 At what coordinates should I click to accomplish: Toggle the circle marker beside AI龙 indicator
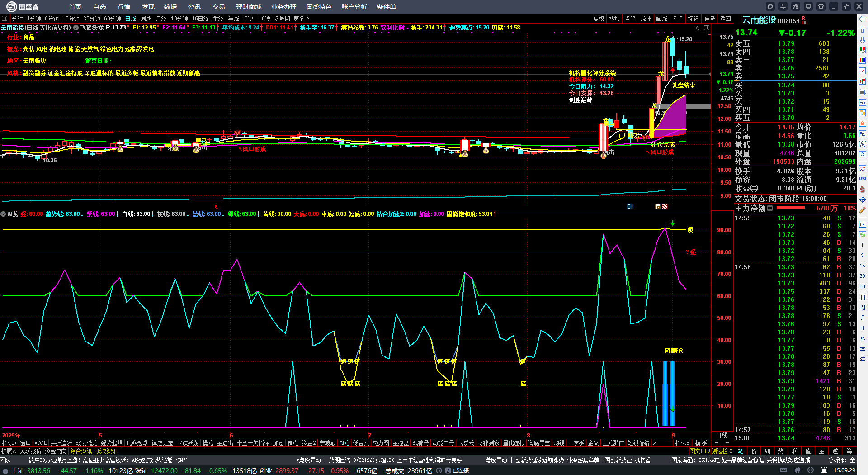(3, 214)
